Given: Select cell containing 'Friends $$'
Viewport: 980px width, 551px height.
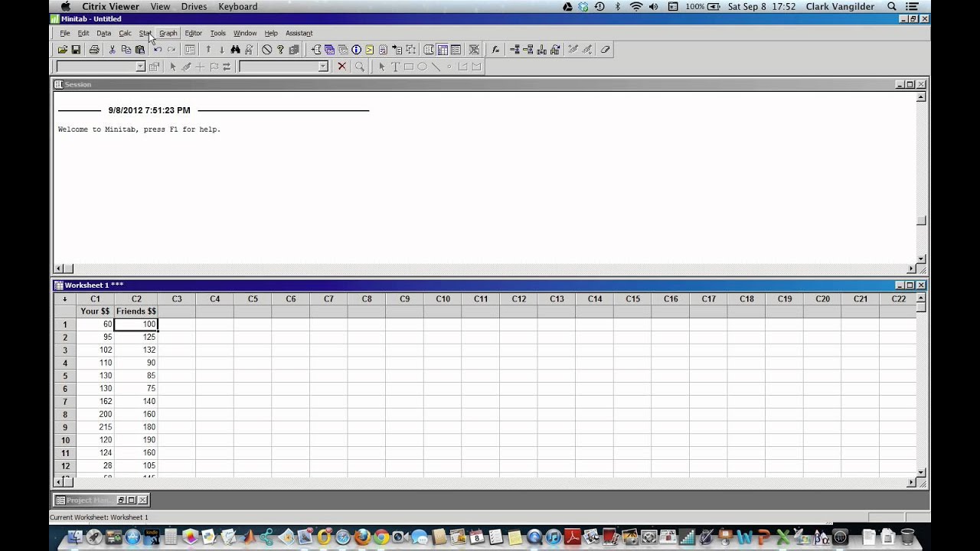Looking at the screenshot, I should [136, 311].
